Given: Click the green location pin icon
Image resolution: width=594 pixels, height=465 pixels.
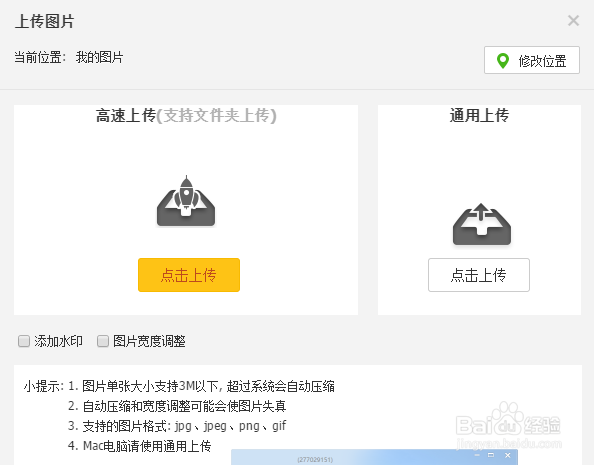Looking at the screenshot, I should 503,61.
